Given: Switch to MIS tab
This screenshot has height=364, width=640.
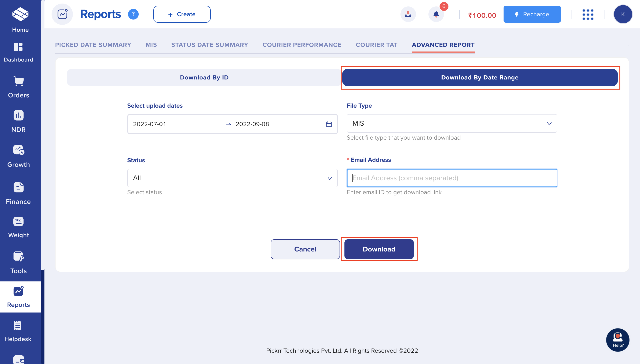Looking at the screenshot, I should tap(151, 44).
